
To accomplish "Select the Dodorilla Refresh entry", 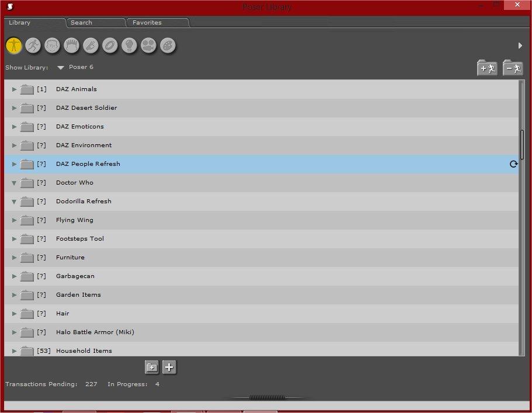I will [x=261, y=201].
